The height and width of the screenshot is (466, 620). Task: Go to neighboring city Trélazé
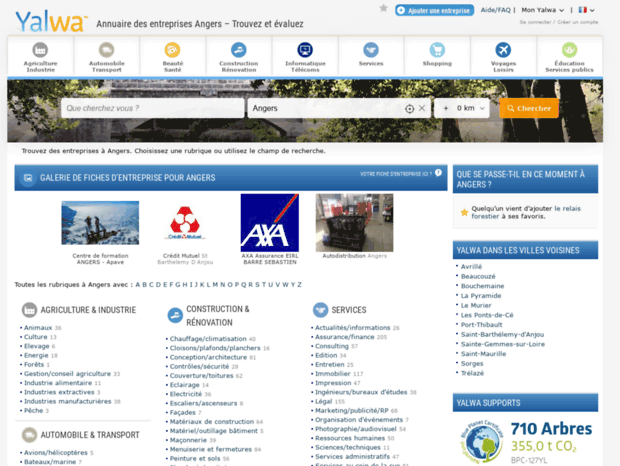pos(472,373)
